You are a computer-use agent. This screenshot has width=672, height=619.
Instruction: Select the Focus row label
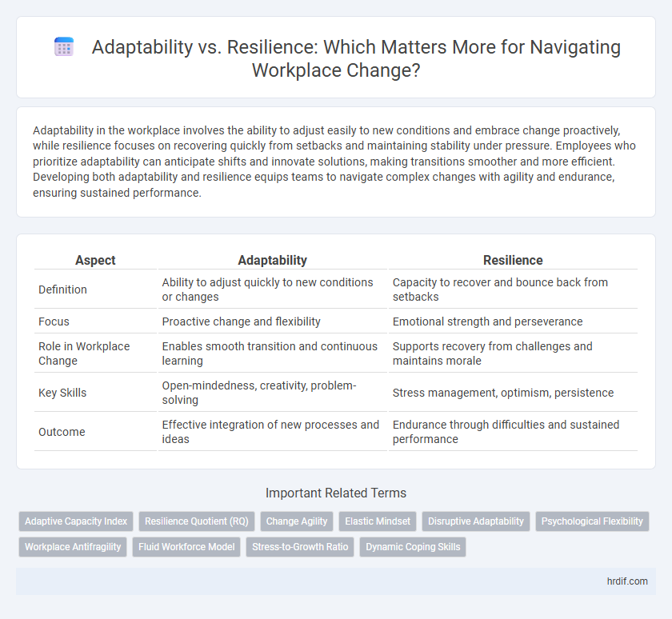(x=54, y=321)
